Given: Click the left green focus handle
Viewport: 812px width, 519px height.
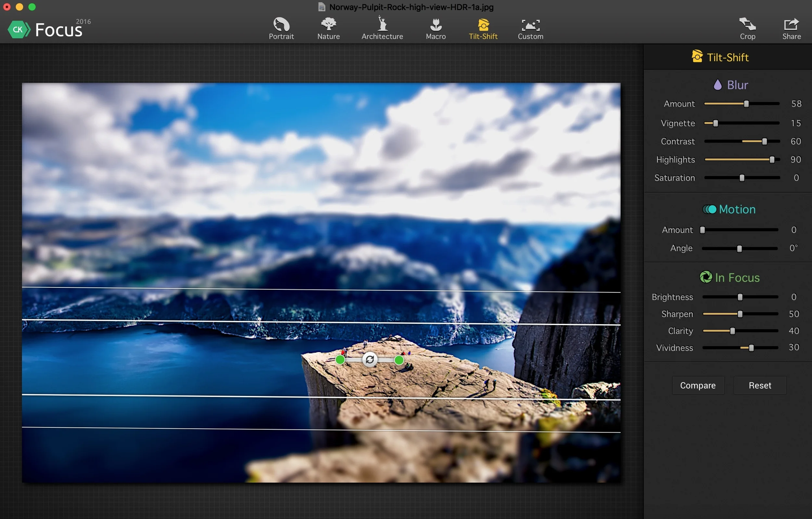Looking at the screenshot, I should point(340,360).
